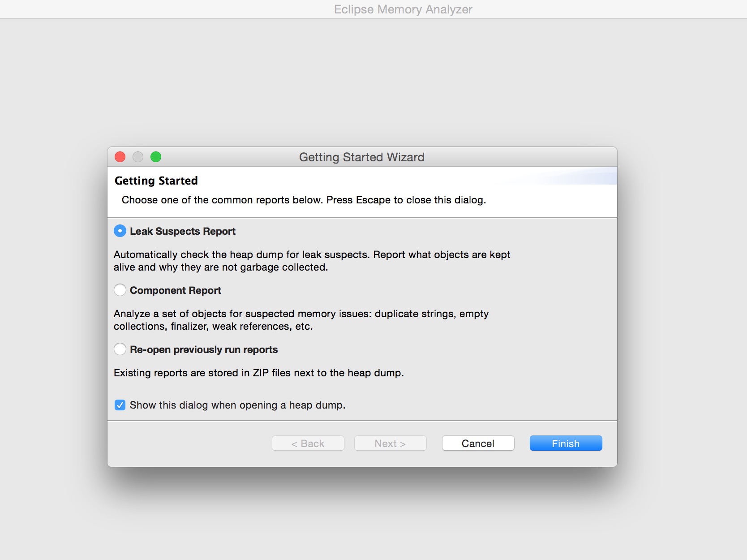Click the 'Getting Started Wizard' title bar text
The image size is (747, 560).
point(362,157)
